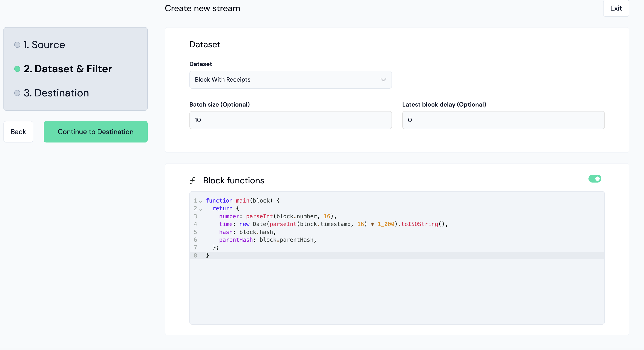Image resolution: width=644 pixels, height=350 pixels.
Task: Click the large 'Dataset' section heading
Action: pos(204,45)
